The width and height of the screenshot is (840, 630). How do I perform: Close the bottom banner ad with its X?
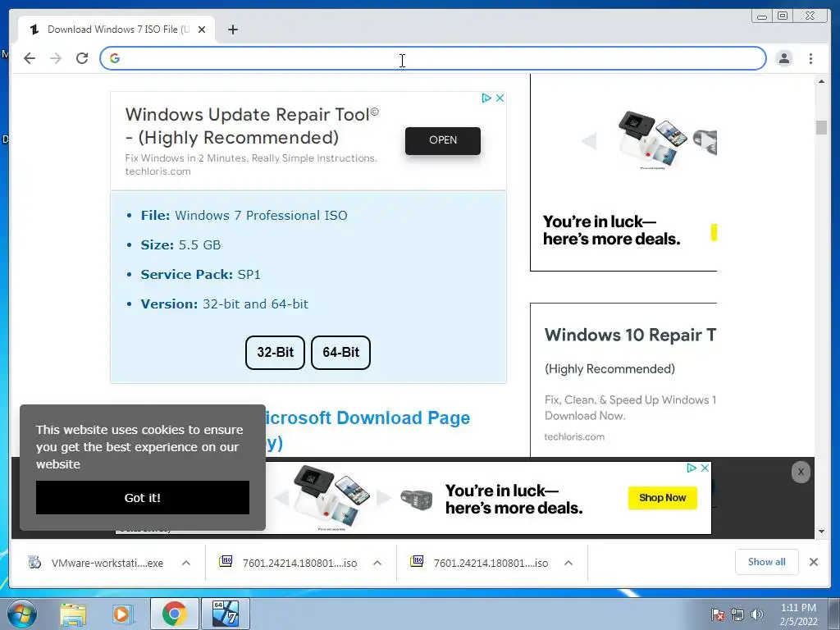(x=705, y=468)
